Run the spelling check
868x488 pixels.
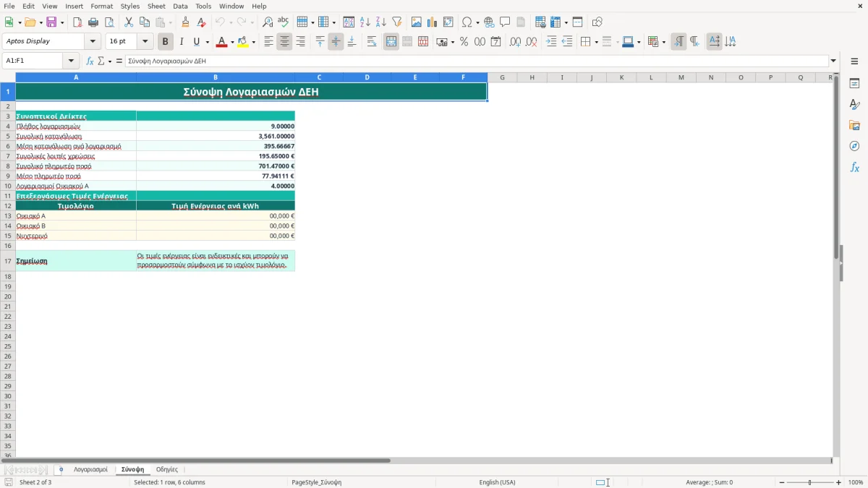[284, 22]
